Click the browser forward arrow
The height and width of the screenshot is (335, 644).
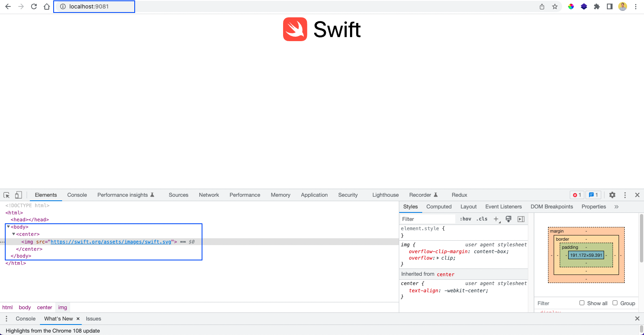click(x=21, y=6)
